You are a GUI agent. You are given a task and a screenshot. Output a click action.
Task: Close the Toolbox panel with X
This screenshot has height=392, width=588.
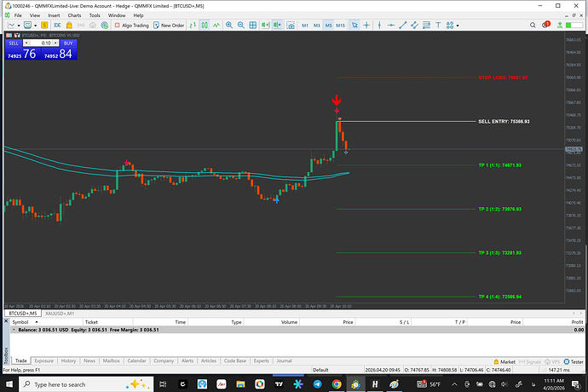pos(6,321)
